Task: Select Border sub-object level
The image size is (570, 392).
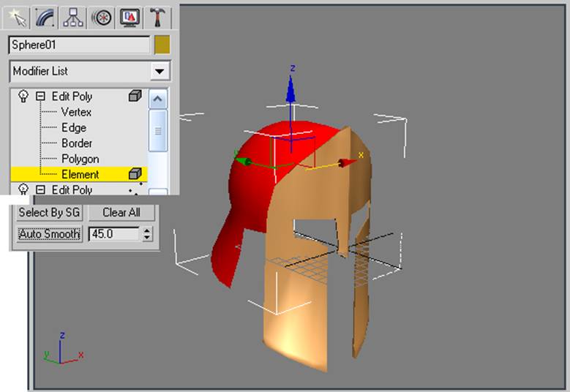Action: tap(77, 143)
